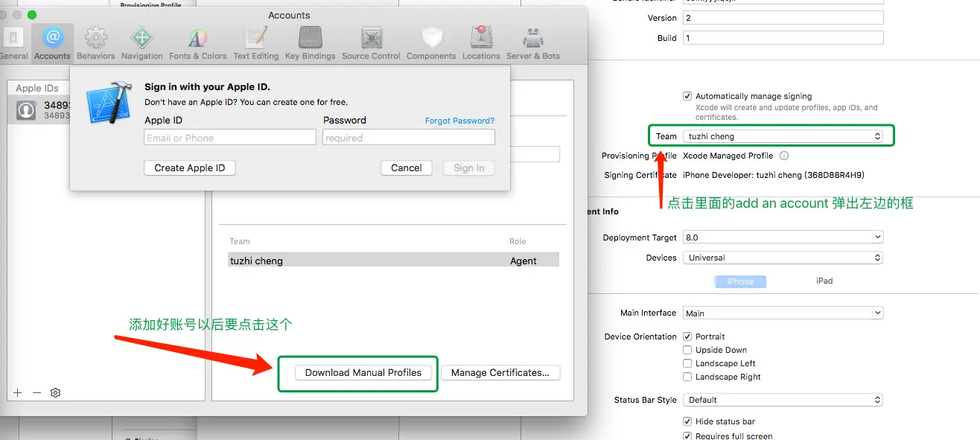The height and width of the screenshot is (440, 980).
Task: Focus the Password field
Action: click(409, 138)
